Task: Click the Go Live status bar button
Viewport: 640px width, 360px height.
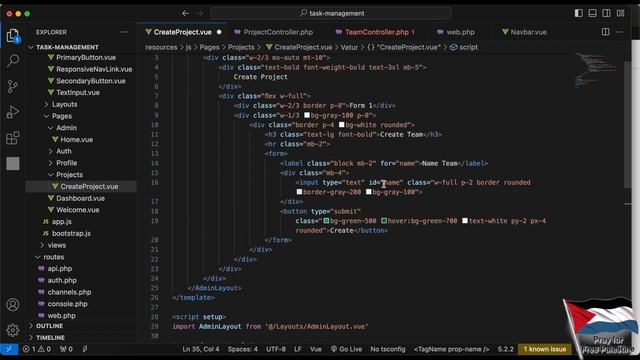Action: pyautogui.click(x=346, y=349)
